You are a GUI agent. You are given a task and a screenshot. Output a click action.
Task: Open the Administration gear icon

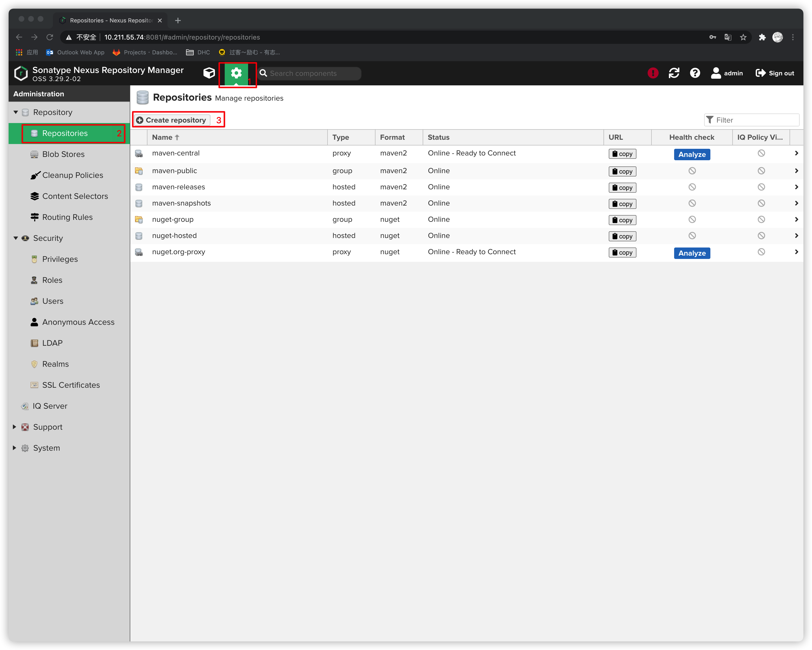coord(236,73)
